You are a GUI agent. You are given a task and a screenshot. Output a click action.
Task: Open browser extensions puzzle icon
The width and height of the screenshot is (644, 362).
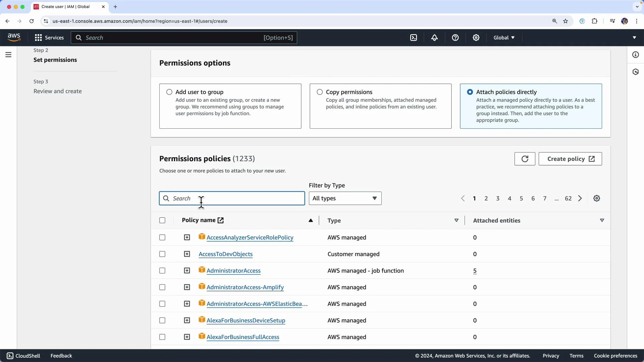pyautogui.click(x=594, y=21)
